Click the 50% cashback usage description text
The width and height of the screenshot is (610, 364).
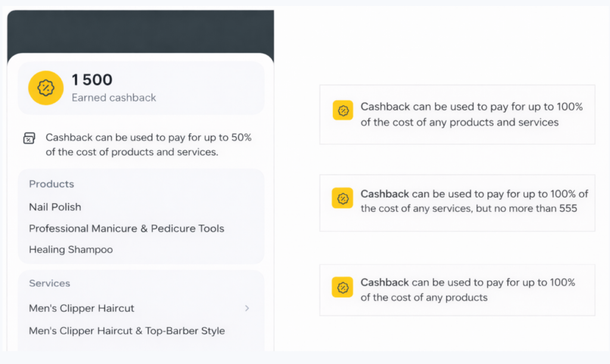pos(148,145)
